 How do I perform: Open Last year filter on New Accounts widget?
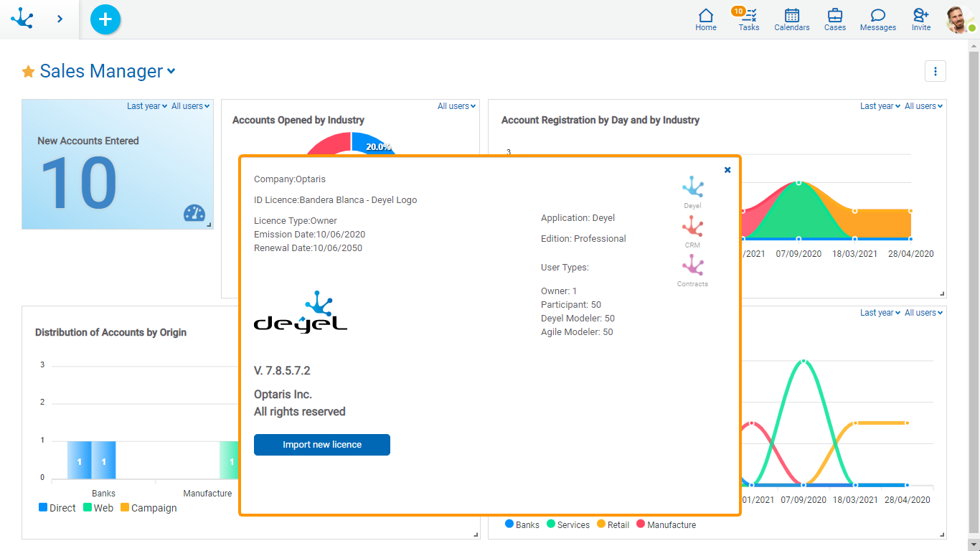[x=146, y=106]
